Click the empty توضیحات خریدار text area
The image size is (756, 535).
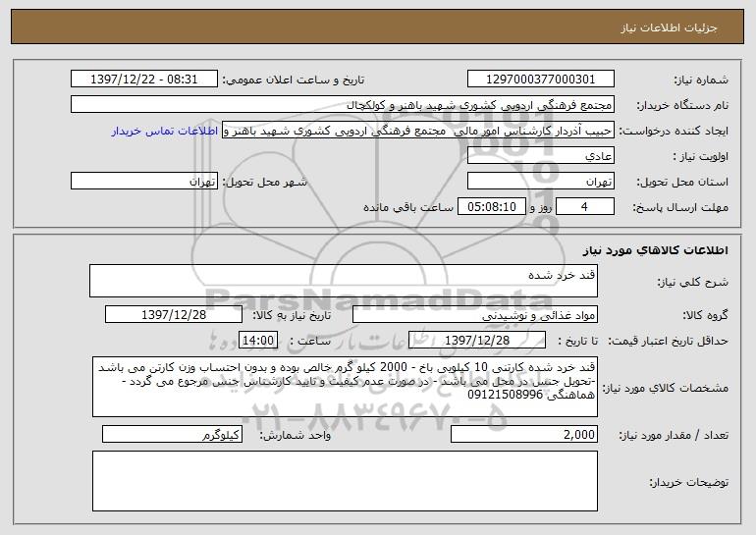click(345, 481)
